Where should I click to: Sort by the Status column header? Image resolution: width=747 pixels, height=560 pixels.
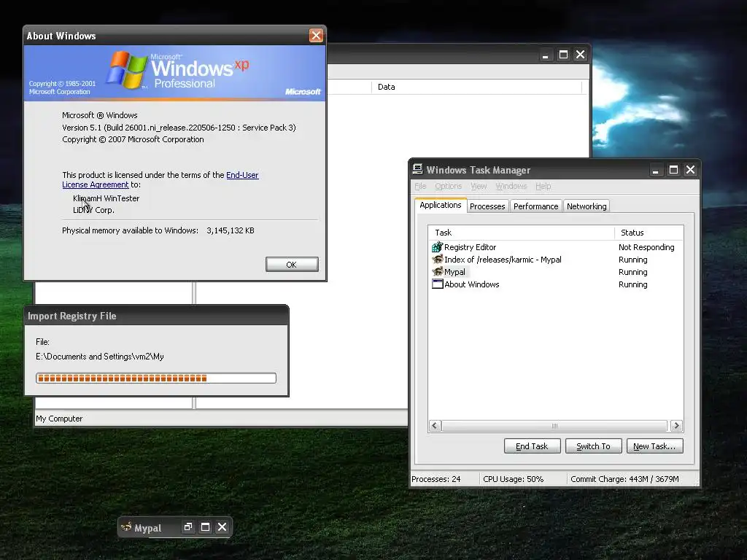coord(649,233)
